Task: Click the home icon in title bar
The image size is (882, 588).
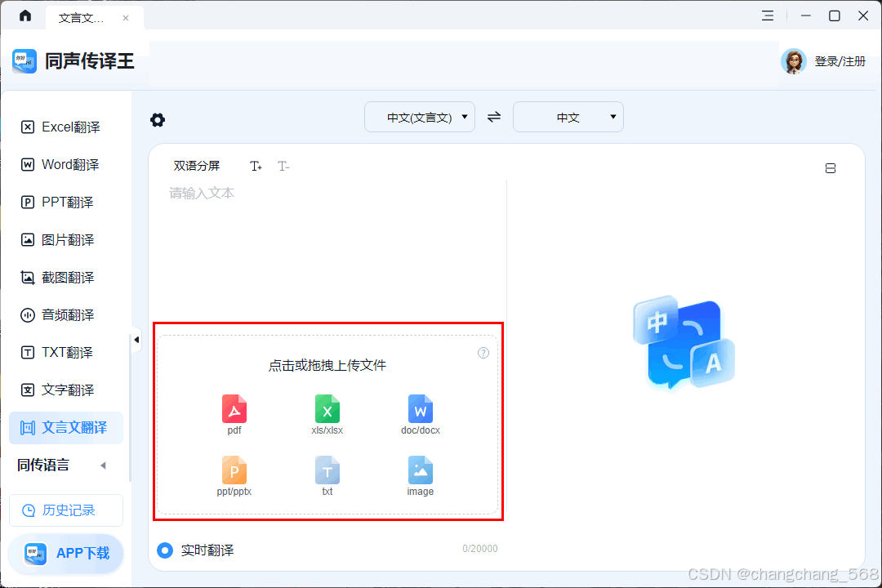Action: (25, 16)
